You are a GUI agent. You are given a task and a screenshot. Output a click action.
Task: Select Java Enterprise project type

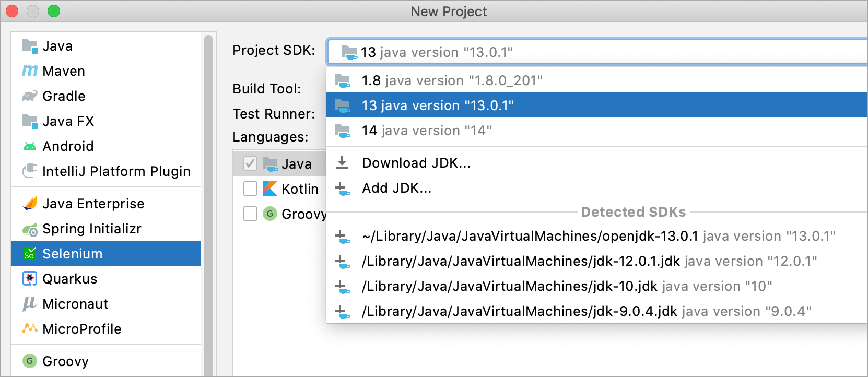click(106, 204)
